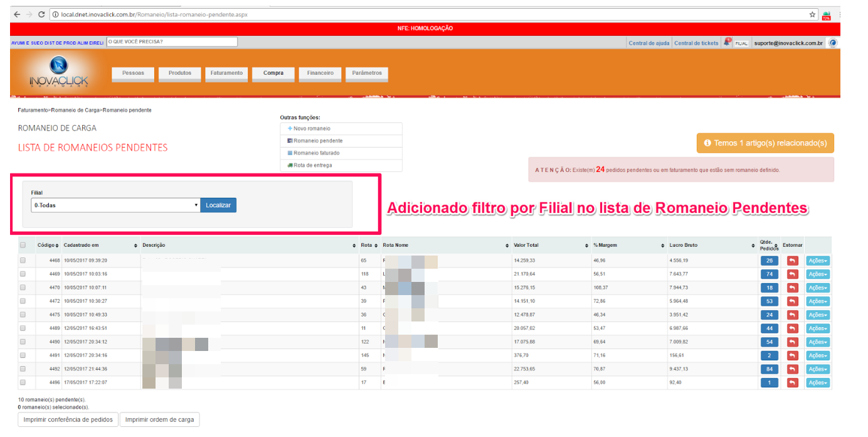This screenshot has width=868, height=437.
Task: Bookmark page with the star icon
Action: click(x=812, y=14)
